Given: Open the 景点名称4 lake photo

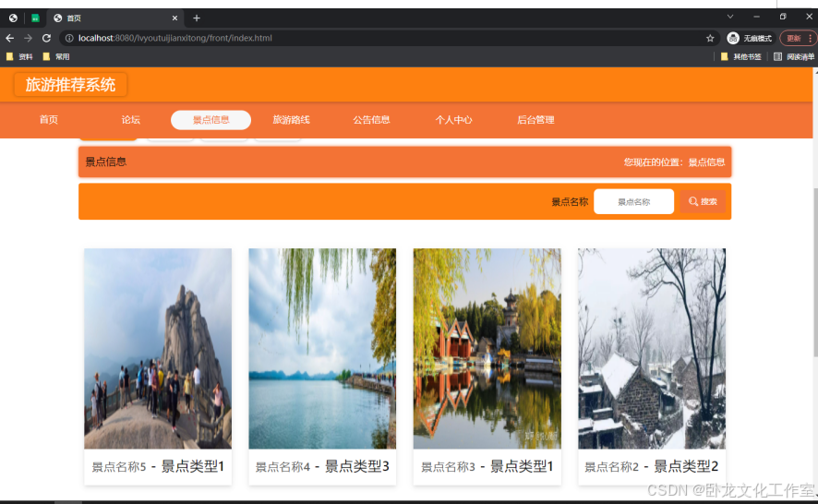Looking at the screenshot, I should coord(322,349).
